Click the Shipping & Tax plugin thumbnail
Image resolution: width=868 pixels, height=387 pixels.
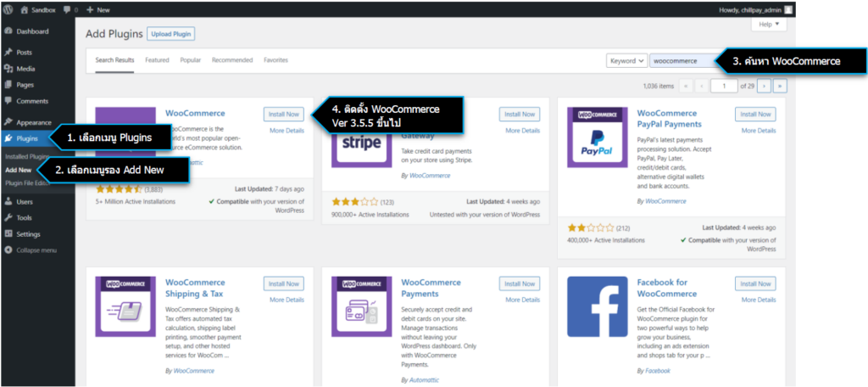[x=125, y=306]
